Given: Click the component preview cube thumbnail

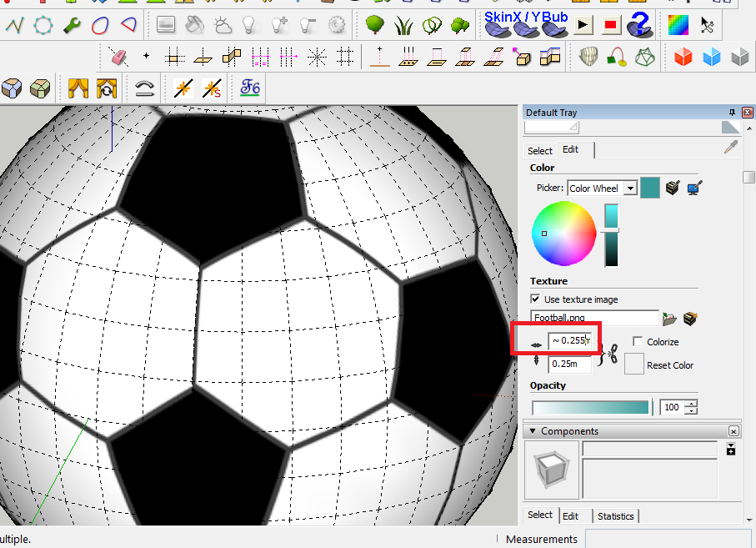Looking at the screenshot, I should click(x=552, y=470).
